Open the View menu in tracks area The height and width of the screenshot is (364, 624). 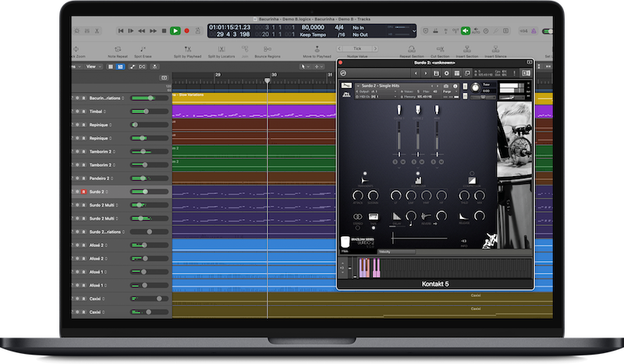click(94, 66)
